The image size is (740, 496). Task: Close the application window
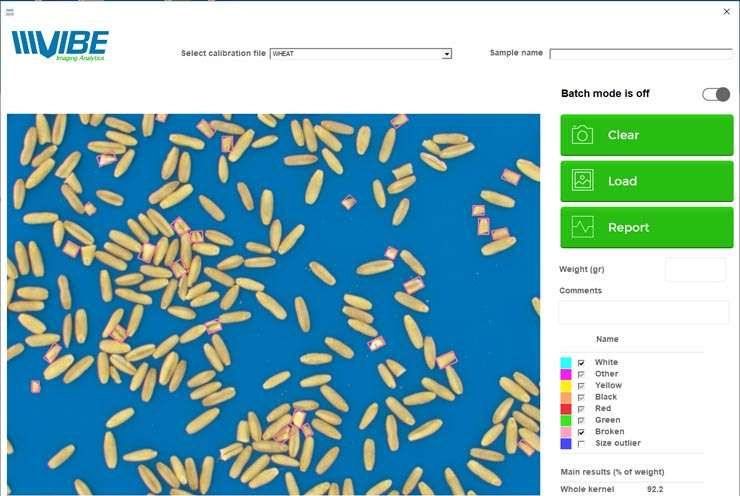click(726, 12)
